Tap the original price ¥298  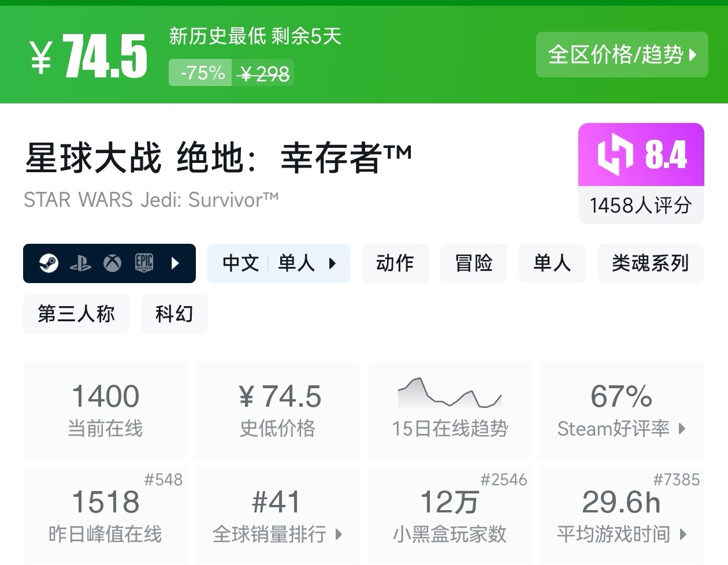point(264,73)
